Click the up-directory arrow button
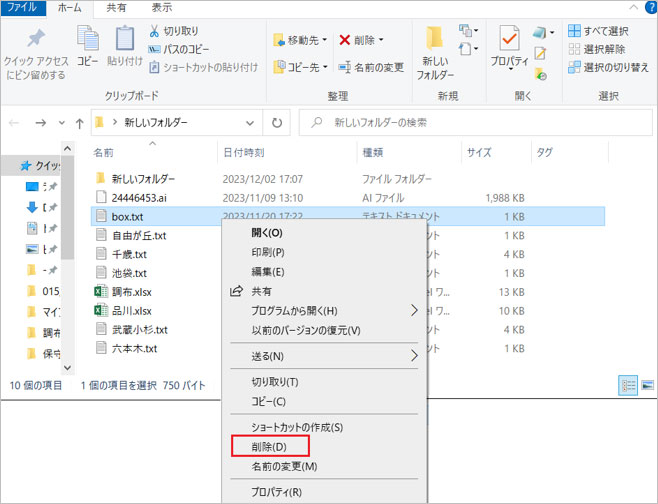Image resolution: width=658 pixels, height=504 pixels. pos(79,123)
